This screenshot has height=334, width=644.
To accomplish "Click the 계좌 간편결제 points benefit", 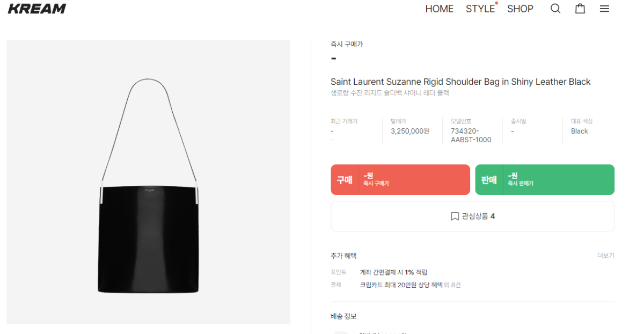I will (393, 272).
